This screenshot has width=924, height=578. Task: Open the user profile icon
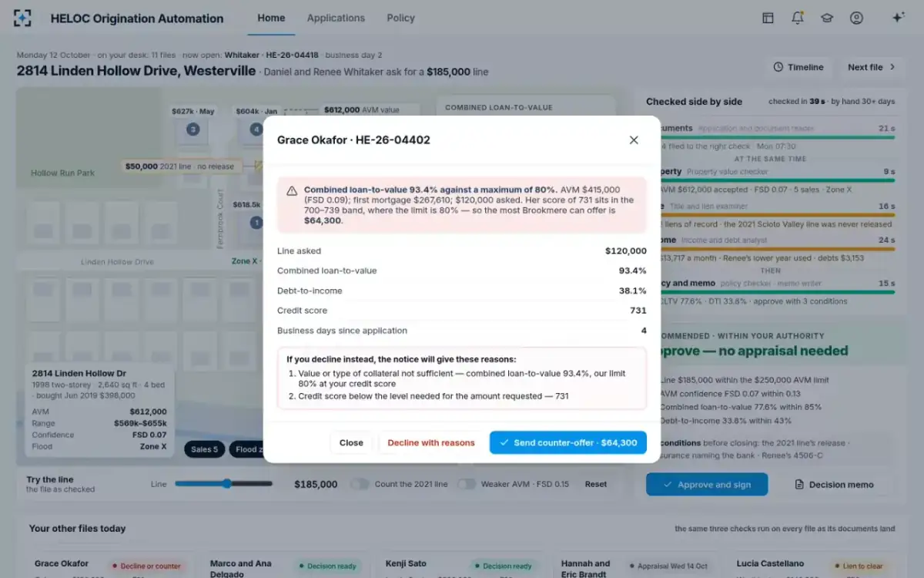click(856, 18)
